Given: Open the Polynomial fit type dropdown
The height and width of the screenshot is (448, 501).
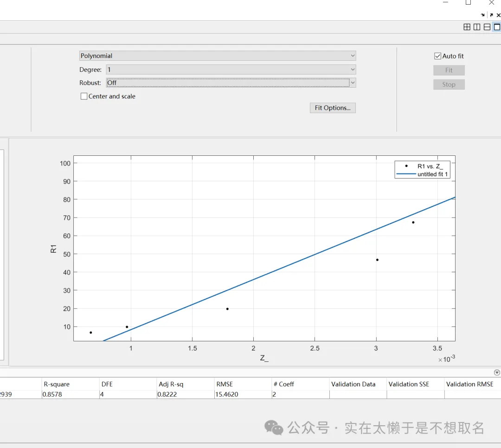Looking at the screenshot, I should point(218,56).
